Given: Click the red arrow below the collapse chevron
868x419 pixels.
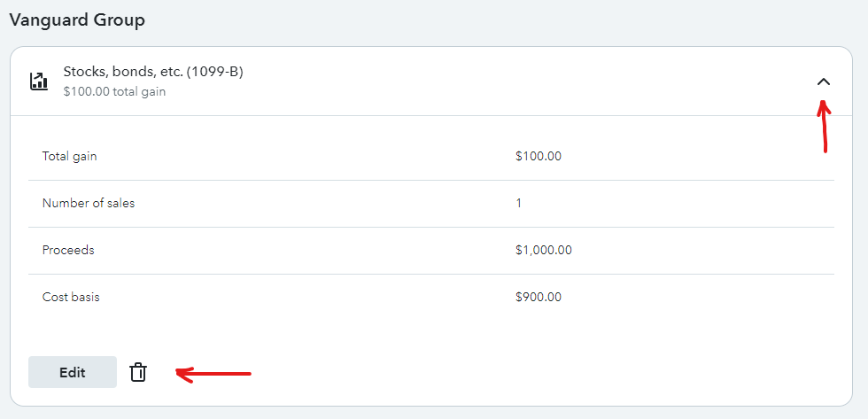Looking at the screenshot, I should click(x=824, y=128).
